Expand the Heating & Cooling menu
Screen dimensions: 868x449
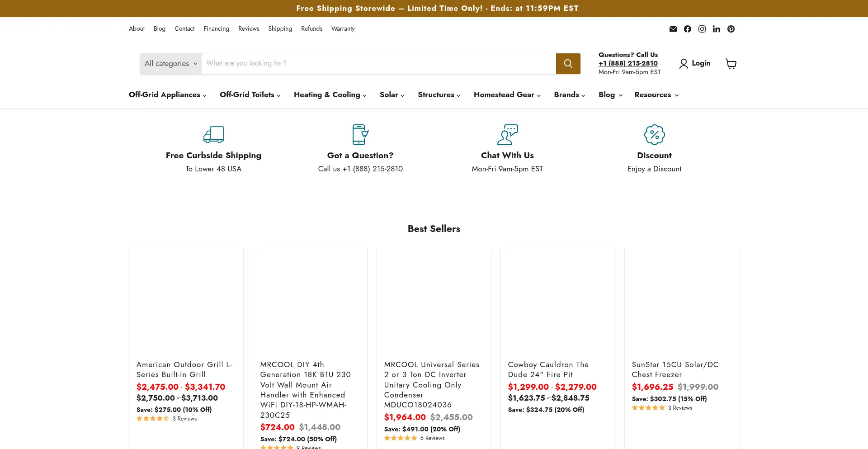coord(330,95)
